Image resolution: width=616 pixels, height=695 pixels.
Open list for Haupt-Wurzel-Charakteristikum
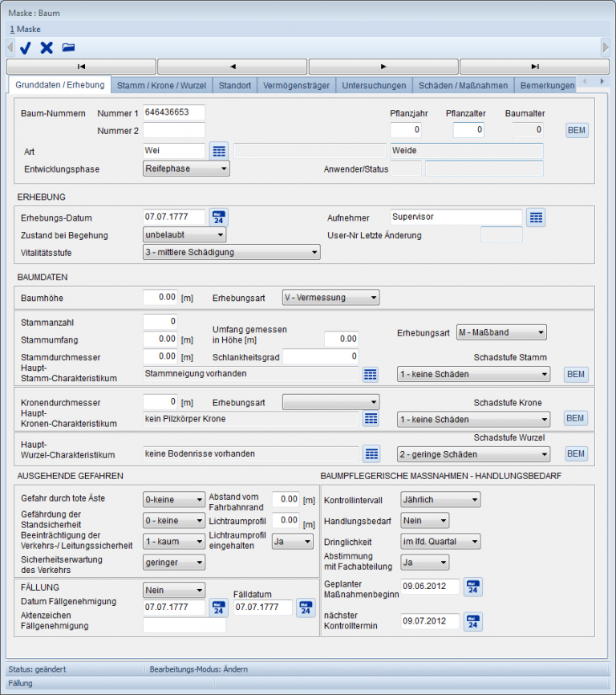[371, 454]
